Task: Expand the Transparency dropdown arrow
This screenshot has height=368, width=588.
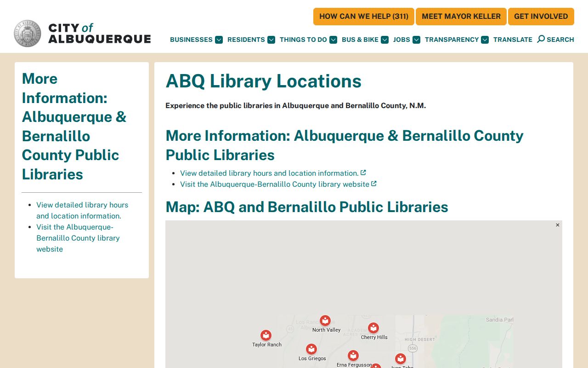Action: point(485,40)
